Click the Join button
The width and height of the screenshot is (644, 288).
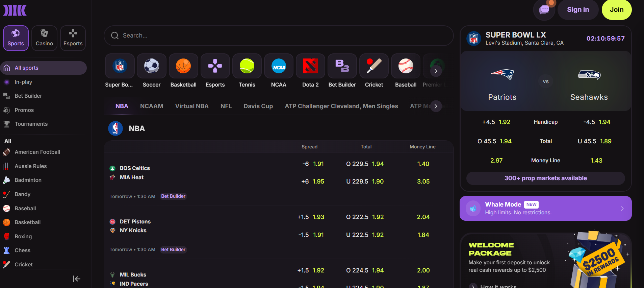coord(617,9)
